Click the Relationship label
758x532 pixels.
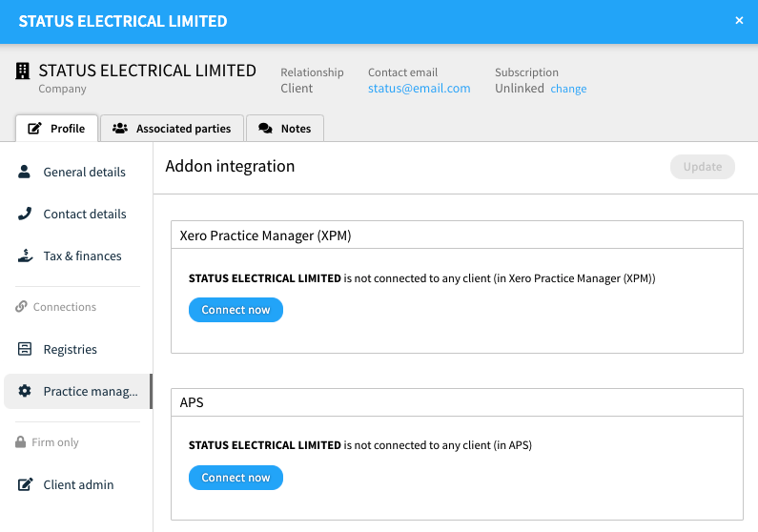click(x=313, y=72)
